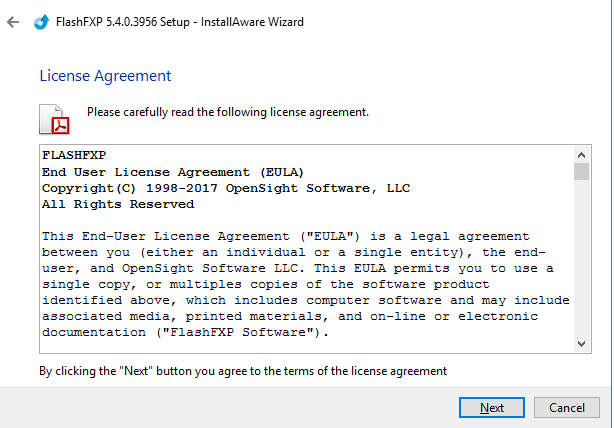Click the "By clicking the Next button" notice
Viewport: 614px width, 428px height.
[x=243, y=371]
